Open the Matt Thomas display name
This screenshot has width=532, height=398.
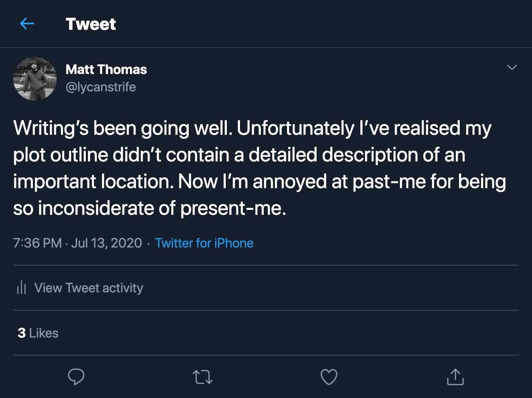pos(106,69)
